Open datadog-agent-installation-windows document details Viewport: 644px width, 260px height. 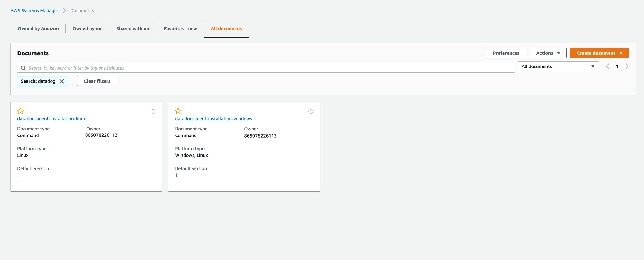click(213, 118)
